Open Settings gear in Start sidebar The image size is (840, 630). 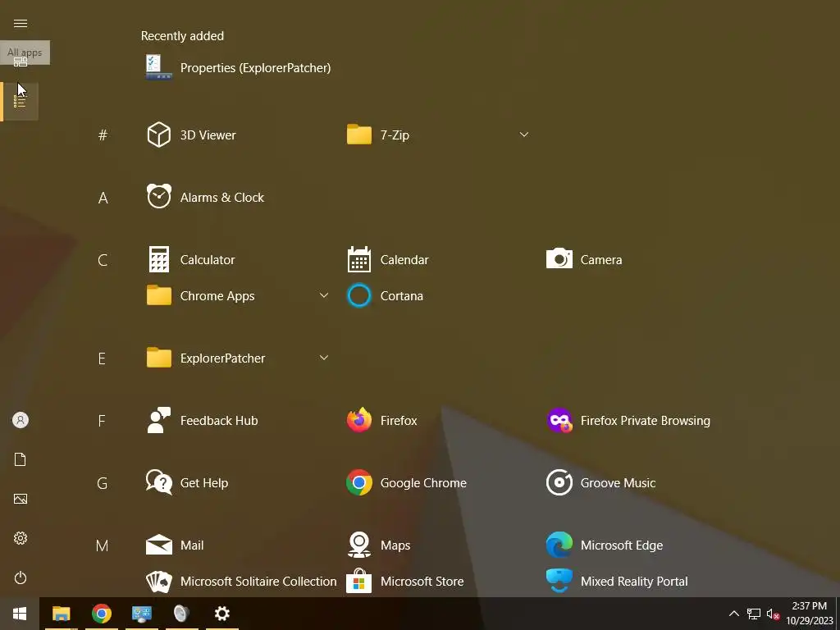click(21, 538)
